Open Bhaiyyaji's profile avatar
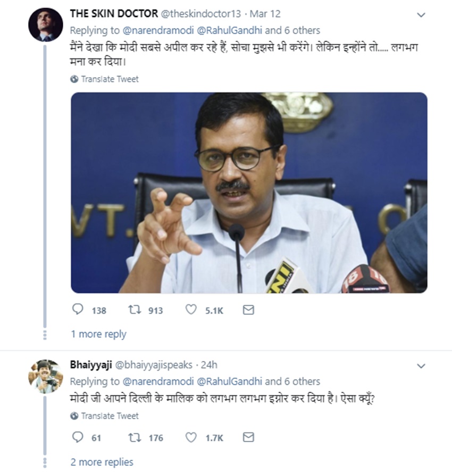Screen dimensions: 452x476 click(46, 376)
